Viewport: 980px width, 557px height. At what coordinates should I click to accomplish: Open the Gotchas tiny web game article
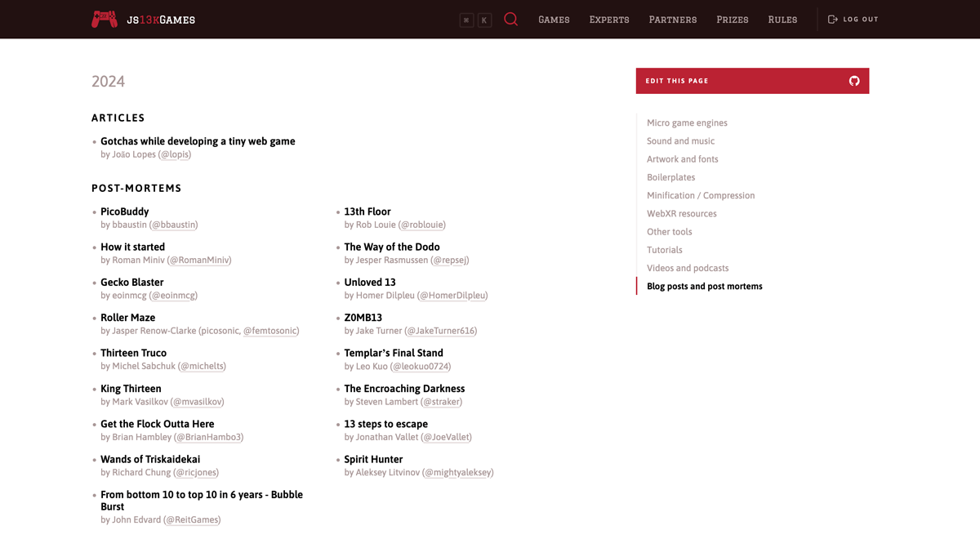point(198,141)
